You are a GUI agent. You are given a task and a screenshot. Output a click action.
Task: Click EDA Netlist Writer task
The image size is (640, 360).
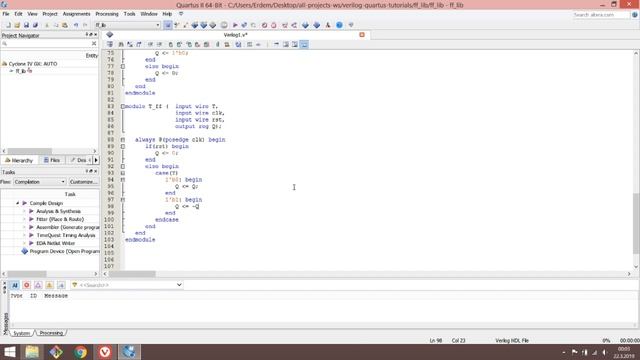[56, 243]
